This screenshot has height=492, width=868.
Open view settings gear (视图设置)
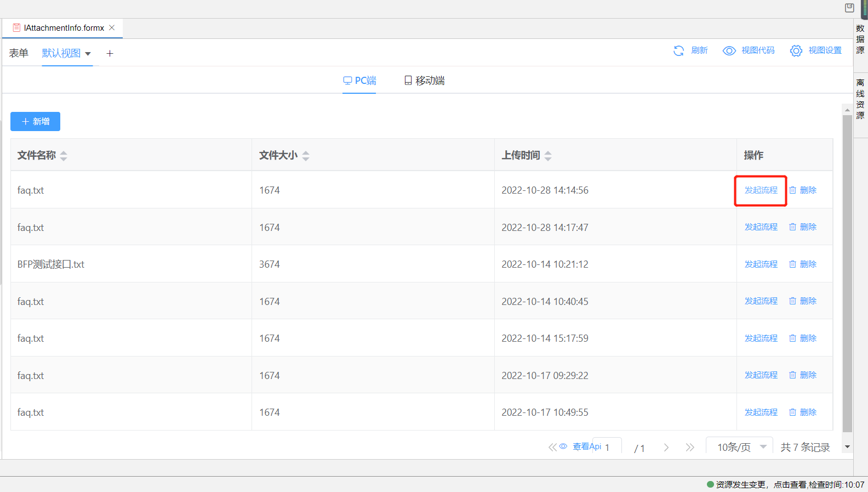[x=796, y=50]
